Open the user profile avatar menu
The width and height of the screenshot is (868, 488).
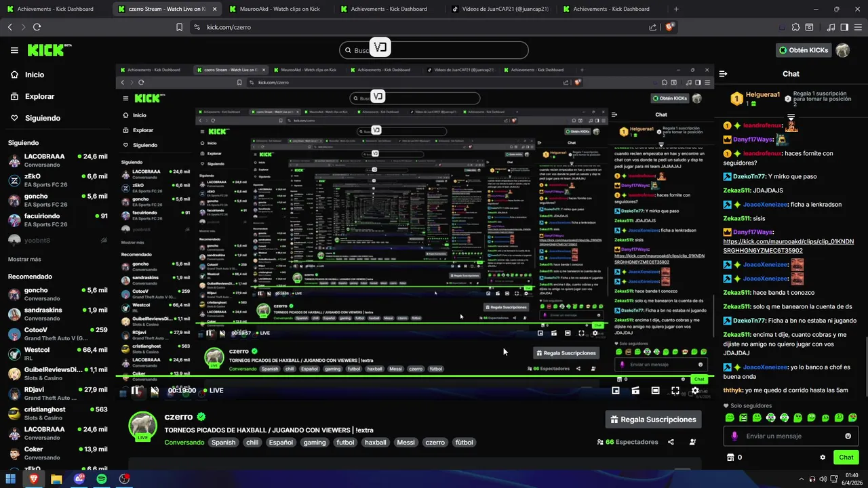tap(843, 50)
